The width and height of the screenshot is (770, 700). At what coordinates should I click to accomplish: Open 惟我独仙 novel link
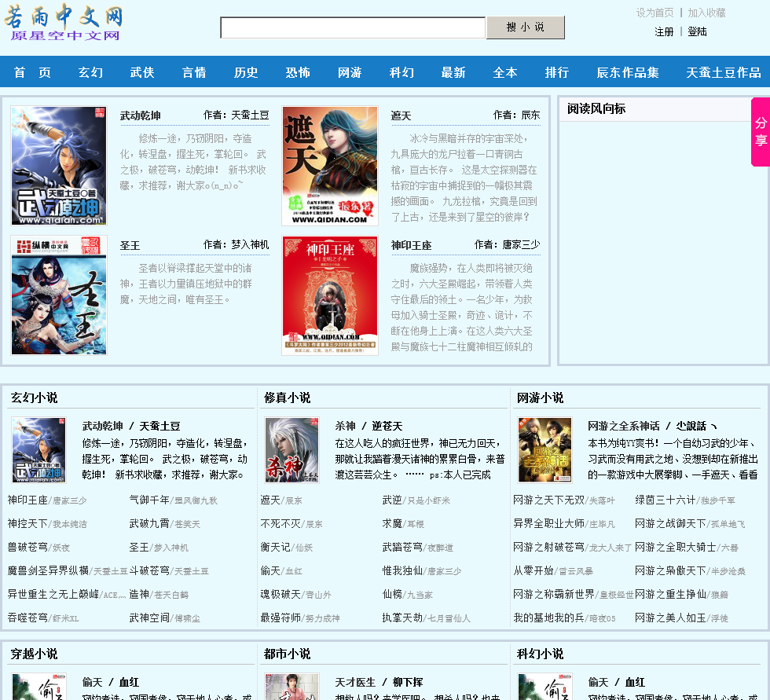pos(402,571)
